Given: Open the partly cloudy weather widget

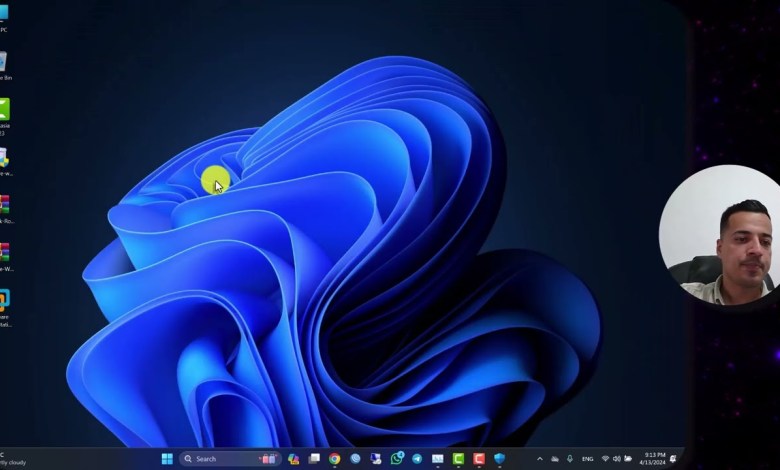Looking at the screenshot, I should point(12,459).
